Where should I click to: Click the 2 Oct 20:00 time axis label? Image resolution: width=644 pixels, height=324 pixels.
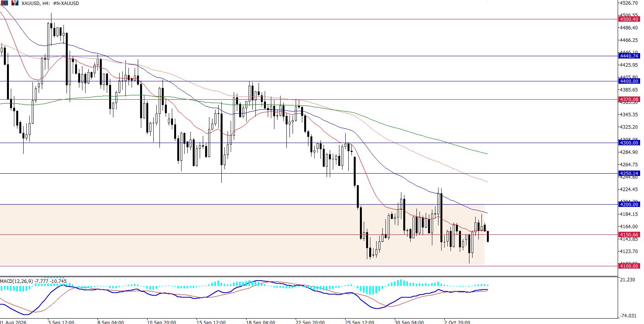[x=457, y=322]
